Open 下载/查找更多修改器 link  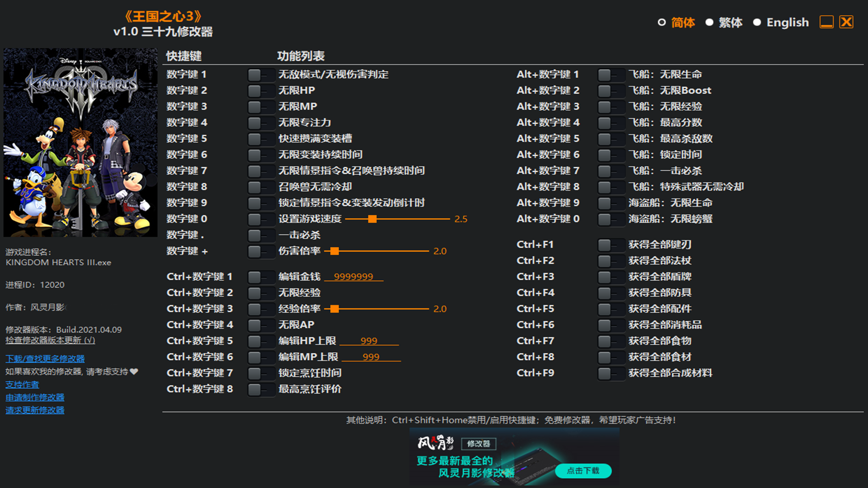45,359
